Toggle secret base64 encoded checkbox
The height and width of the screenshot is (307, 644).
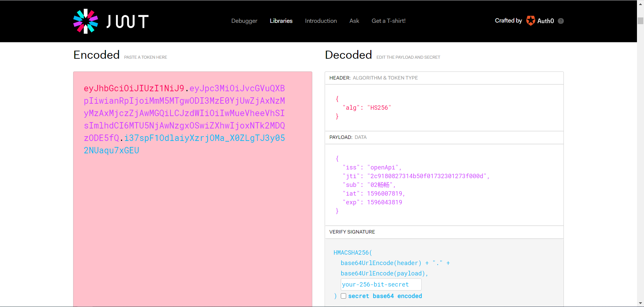coord(343,296)
